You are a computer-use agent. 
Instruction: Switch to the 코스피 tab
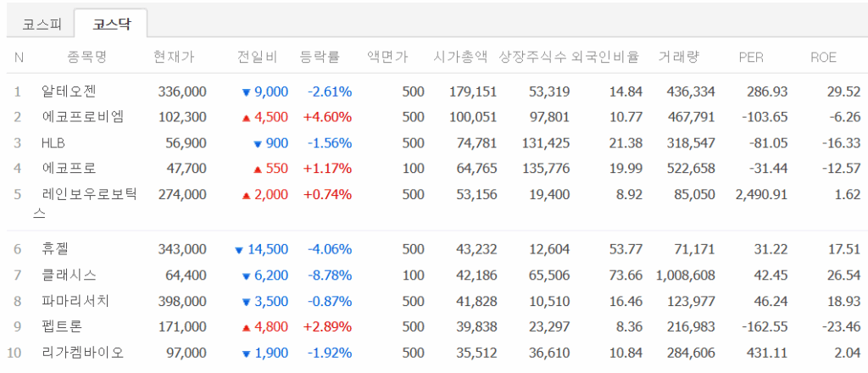[x=42, y=24]
